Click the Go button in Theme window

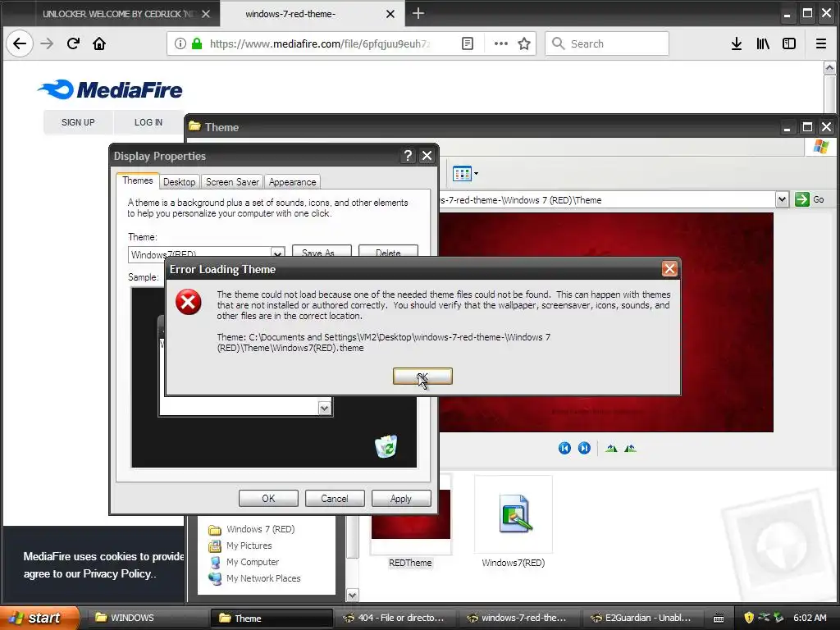[x=810, y=200]
